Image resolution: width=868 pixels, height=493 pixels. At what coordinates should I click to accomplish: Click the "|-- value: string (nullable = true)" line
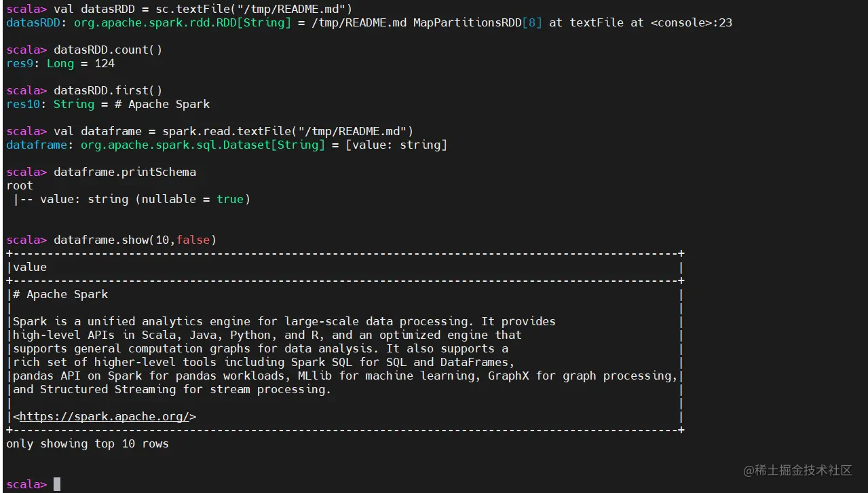point(132,199)
